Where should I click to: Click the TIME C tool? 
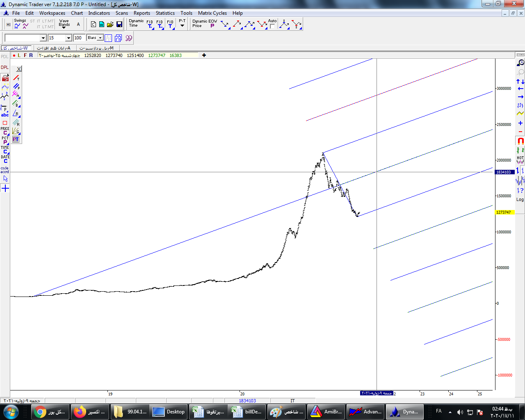coord(5,150)
